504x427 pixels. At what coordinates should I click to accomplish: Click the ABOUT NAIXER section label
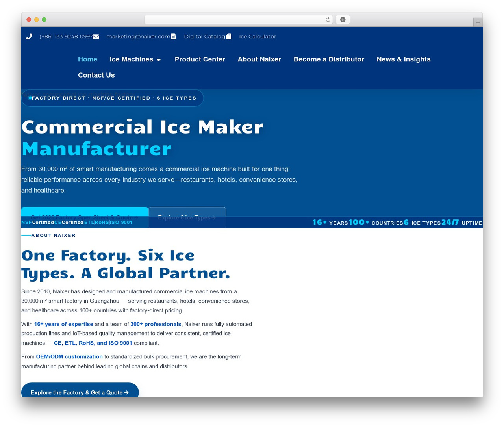53,236
